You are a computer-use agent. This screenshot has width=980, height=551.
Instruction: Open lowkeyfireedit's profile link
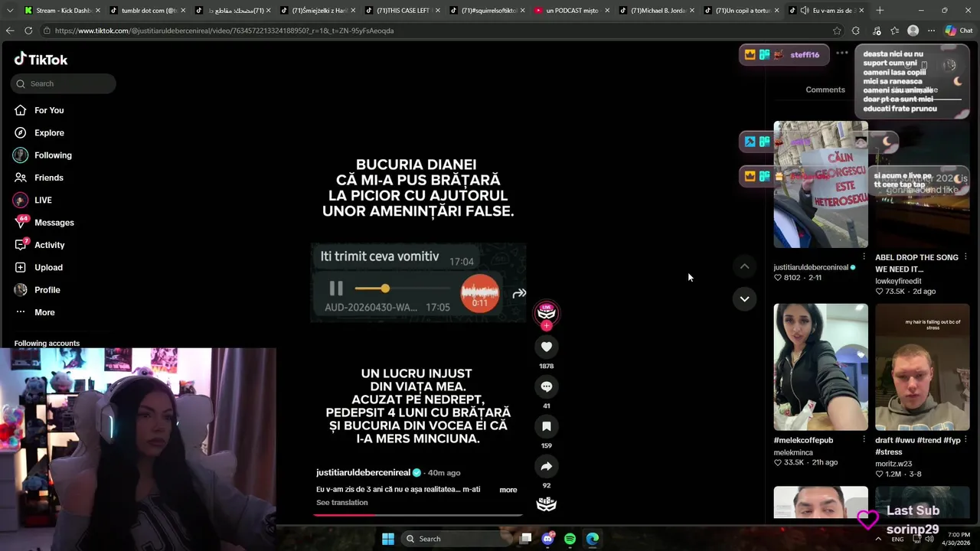(899, 281)
